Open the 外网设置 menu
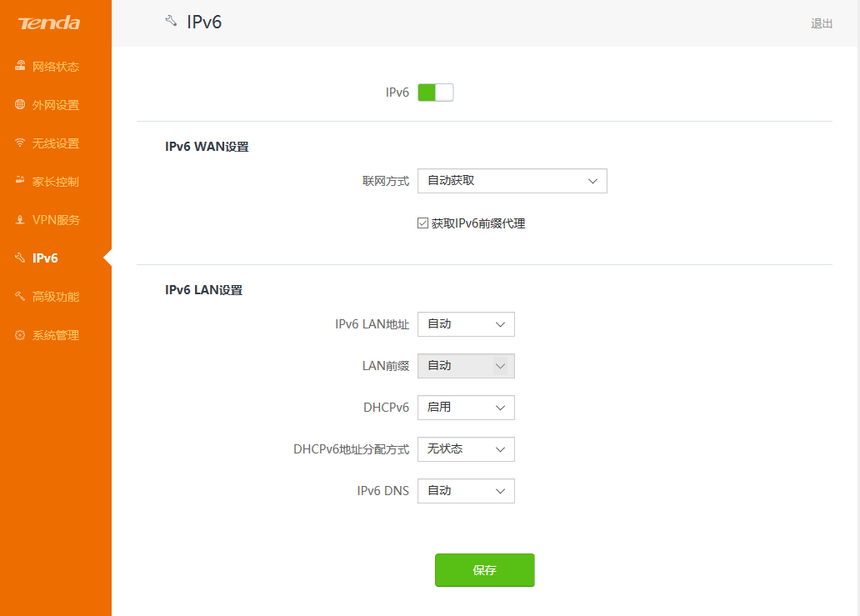The height and width of the screenshot is (616, 860). click(x=56, y=105)
